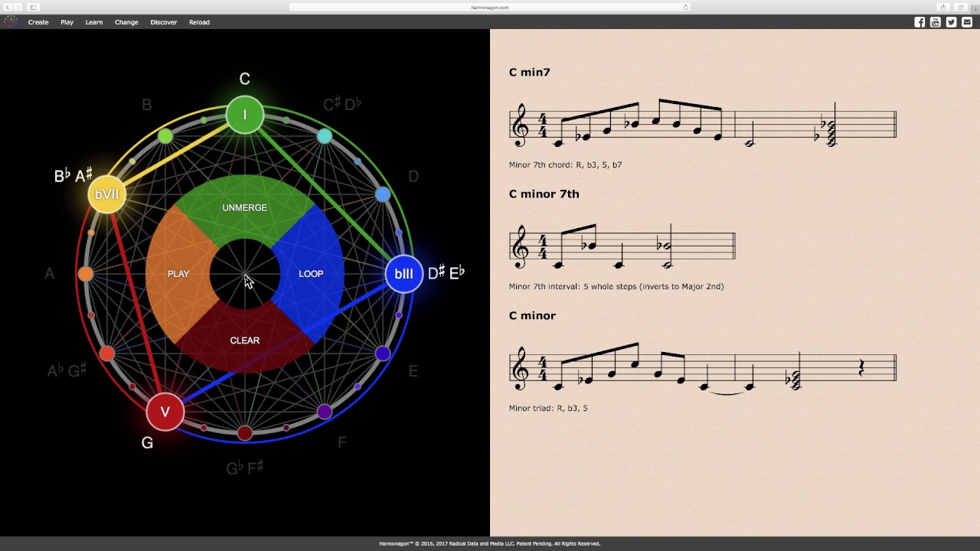Click the C min7 notation staff

pyautogui.click(x=703, y=123)
